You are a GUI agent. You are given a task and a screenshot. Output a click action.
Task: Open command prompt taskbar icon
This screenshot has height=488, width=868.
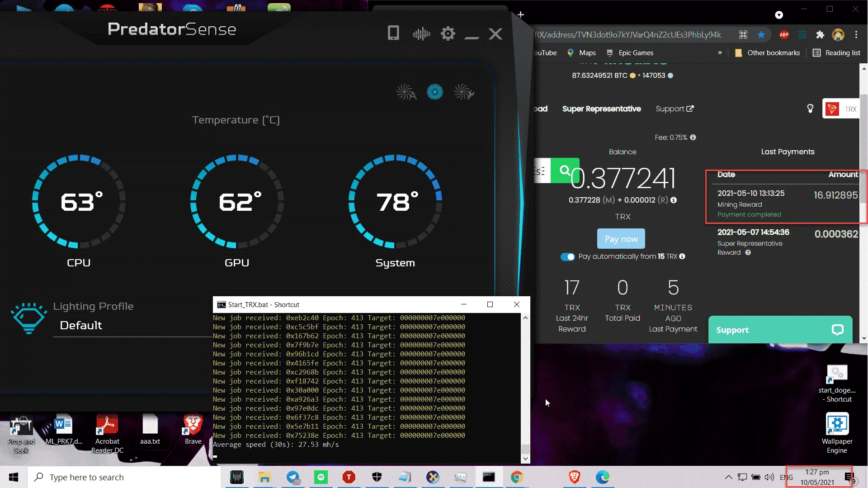pos(489,477)
